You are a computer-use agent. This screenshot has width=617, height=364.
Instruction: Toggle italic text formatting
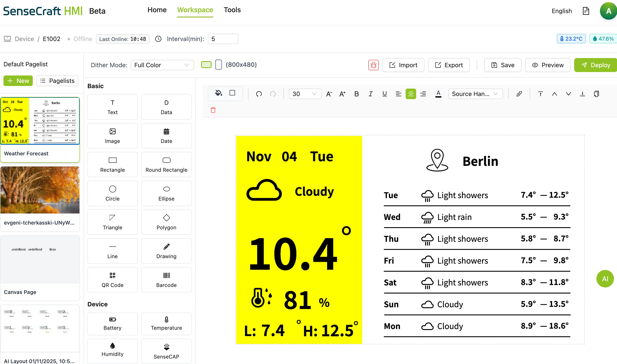pyautogui.click(x=371, y=94)
